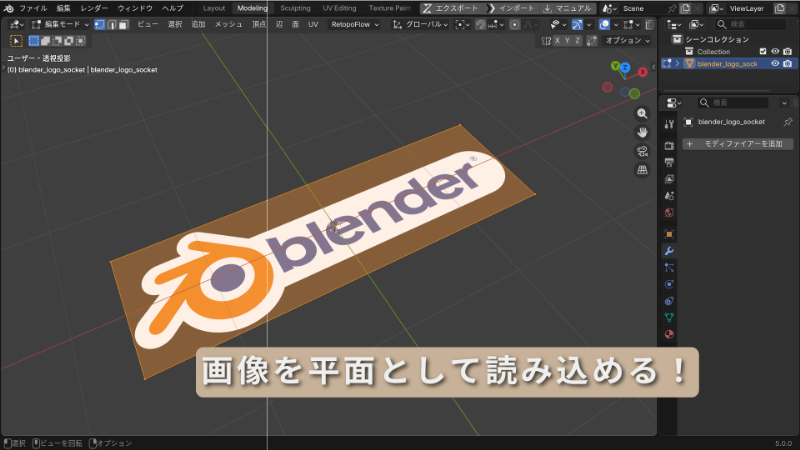This screenshot has height=450, width=800.
Task: Open properties editor options chevron dropdown
Action: [x=784, y=103]
